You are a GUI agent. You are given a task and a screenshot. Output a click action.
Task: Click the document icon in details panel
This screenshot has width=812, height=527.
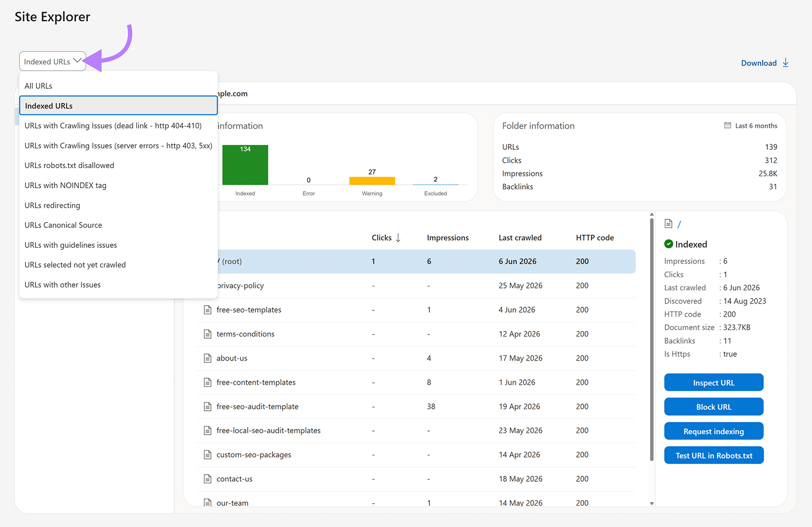pos(668,224)
